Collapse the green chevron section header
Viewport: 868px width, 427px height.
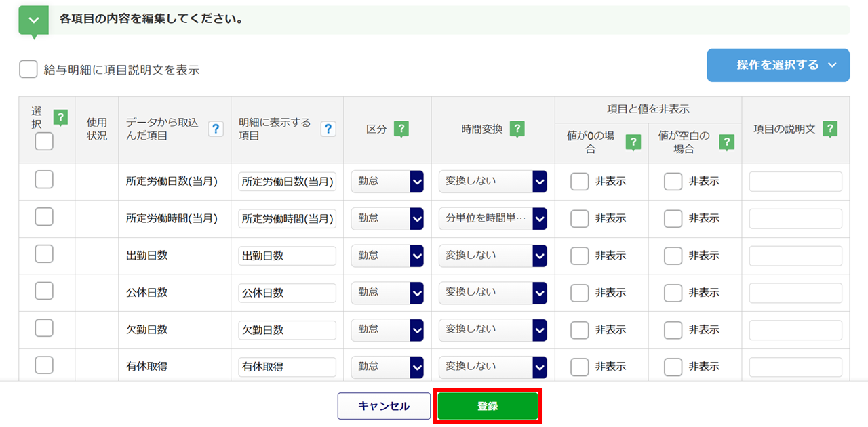33,20
